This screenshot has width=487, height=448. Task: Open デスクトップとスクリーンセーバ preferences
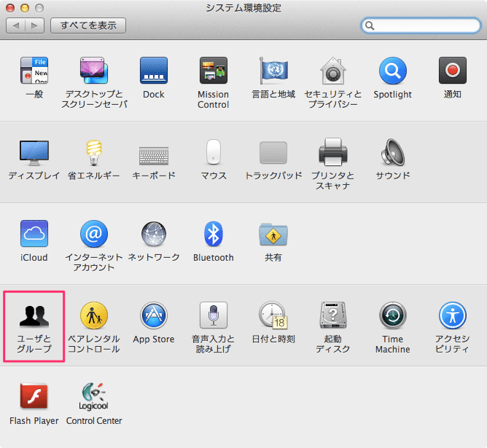point(94,71)
